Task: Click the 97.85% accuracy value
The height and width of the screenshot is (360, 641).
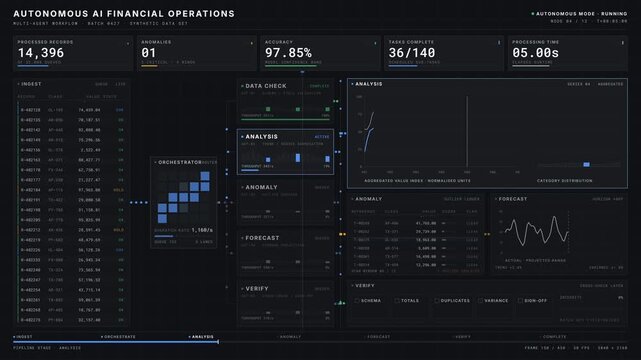Action: [x=288, y=53]
